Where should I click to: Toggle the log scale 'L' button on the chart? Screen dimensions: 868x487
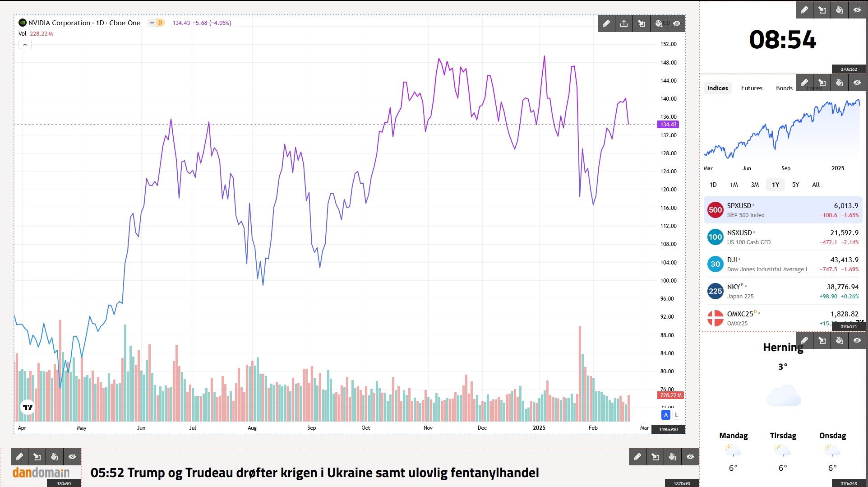[x=676, y=415]
